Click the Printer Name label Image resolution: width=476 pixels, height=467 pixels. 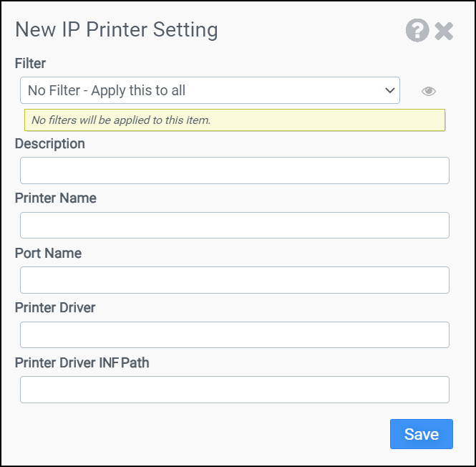click(55, 198)
